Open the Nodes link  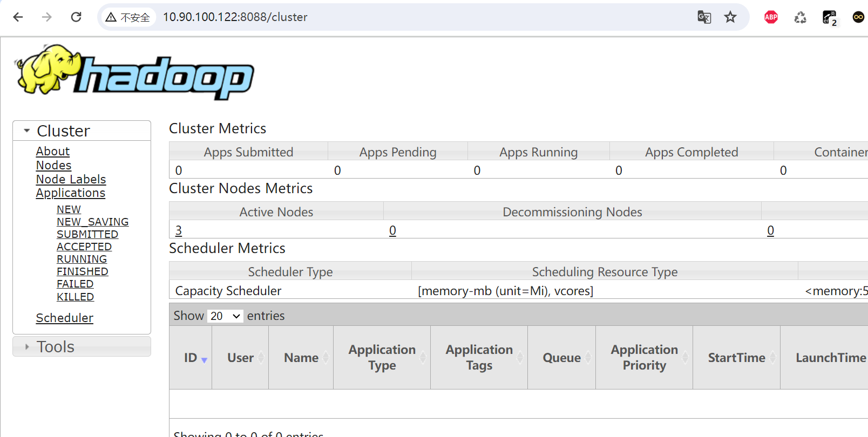54,166
